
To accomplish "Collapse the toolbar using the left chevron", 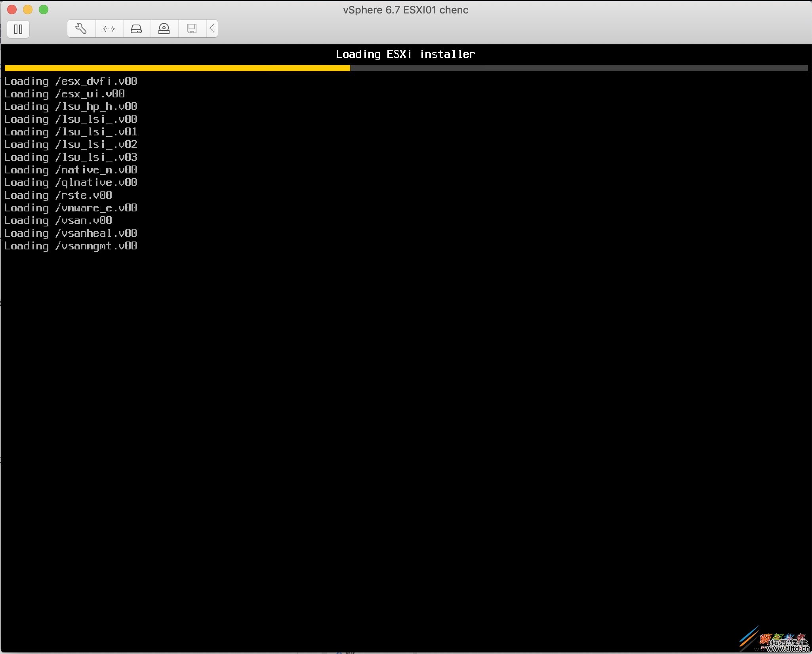I will coord(212,28).
